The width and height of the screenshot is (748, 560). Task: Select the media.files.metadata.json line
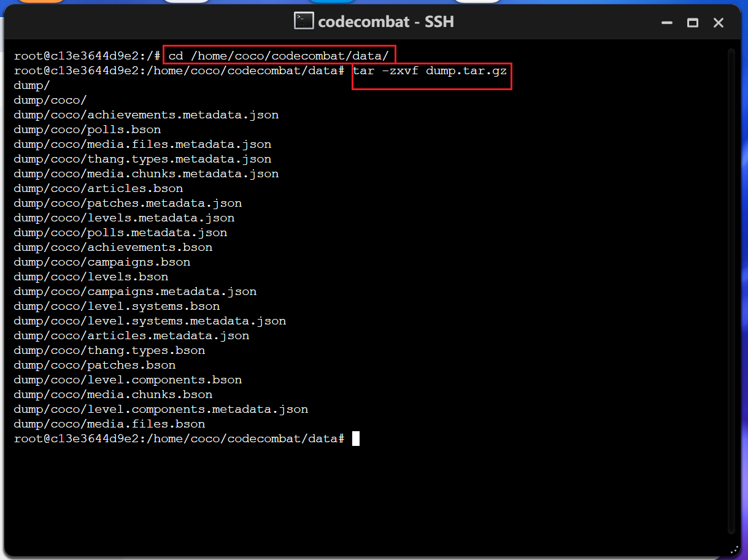coord(142,144)
